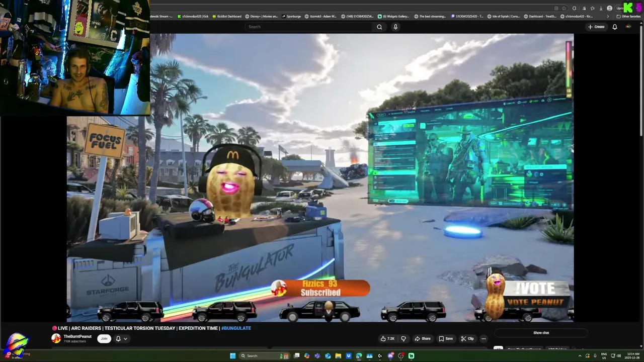Open YouTube notifications bell in header

[614, 27]
